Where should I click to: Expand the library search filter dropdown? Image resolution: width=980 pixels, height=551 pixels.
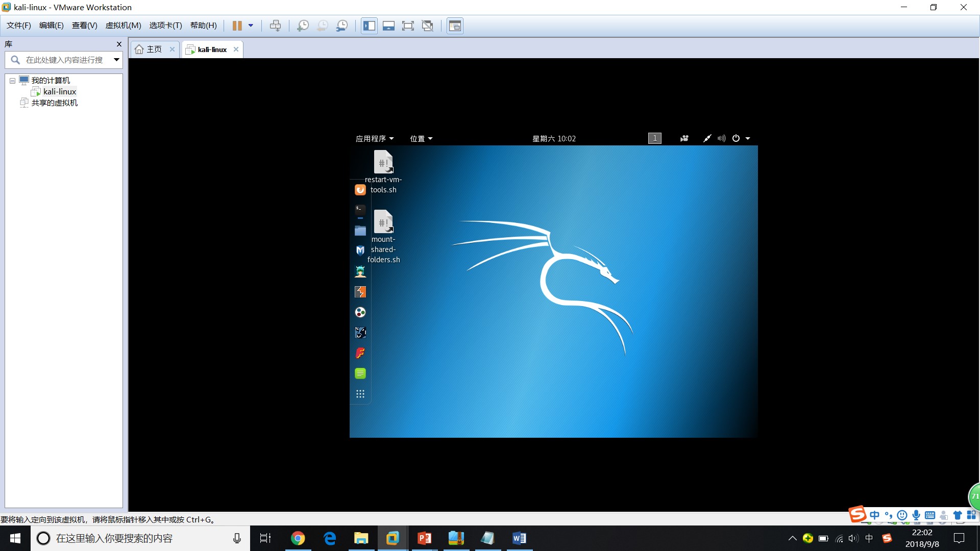pyautogui.click(x=116, y=60)
